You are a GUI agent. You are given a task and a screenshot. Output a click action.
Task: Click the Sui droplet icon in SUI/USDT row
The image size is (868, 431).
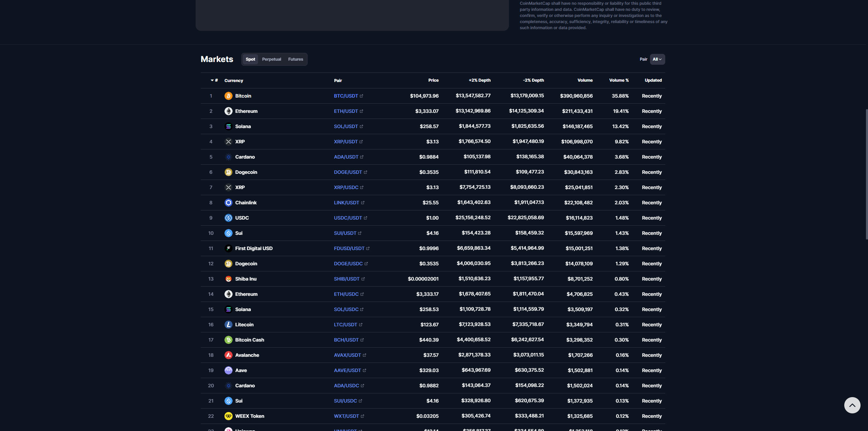coord(228,233)
